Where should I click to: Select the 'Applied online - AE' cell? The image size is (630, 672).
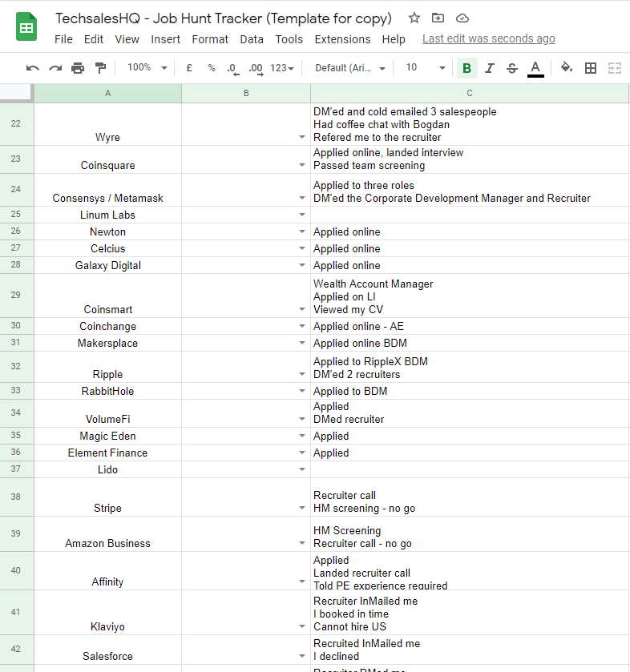coord(470,326)
